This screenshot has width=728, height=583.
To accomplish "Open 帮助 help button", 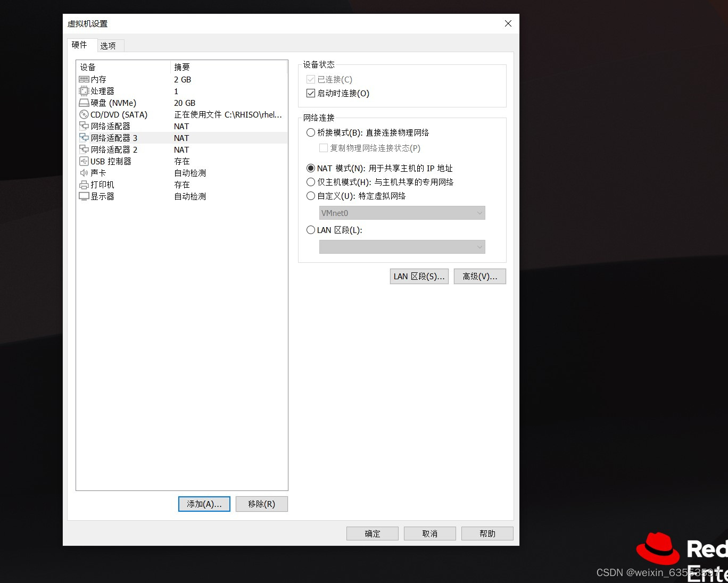I will (x=487, y=534).
